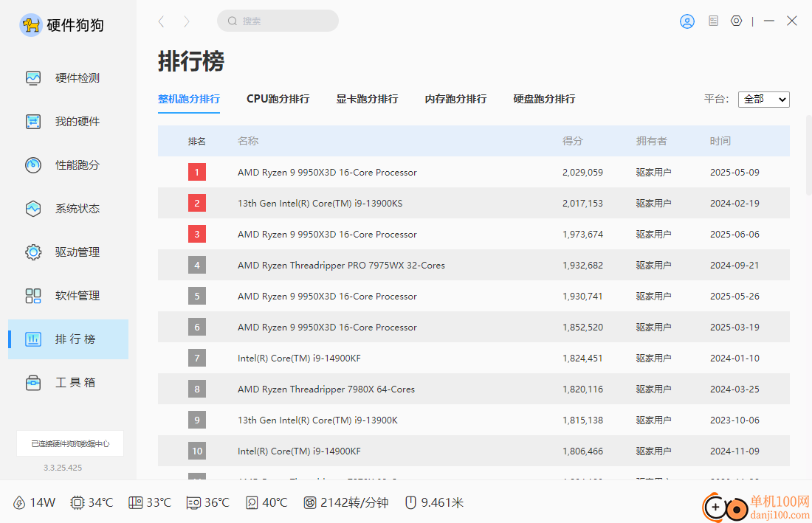Click the mouse distance icon
This screenshot has width=812, height=523.
pyautogui.click(x=410, y=503)
